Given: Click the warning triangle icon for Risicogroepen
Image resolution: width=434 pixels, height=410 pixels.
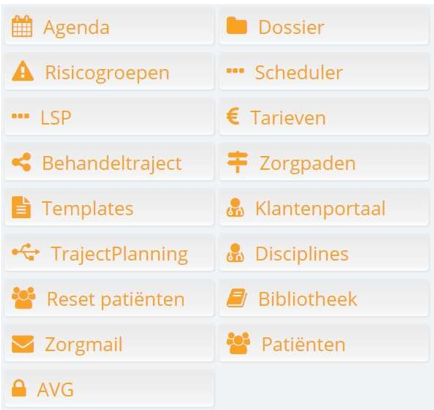Looking at the screenshot, I should coord(23,71).
